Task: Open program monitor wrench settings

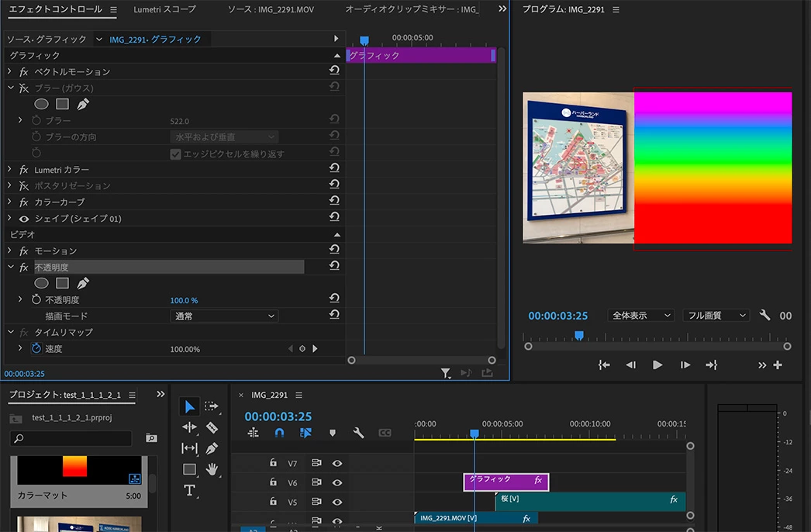Action: pyautogui.click(x=765, y=315)
